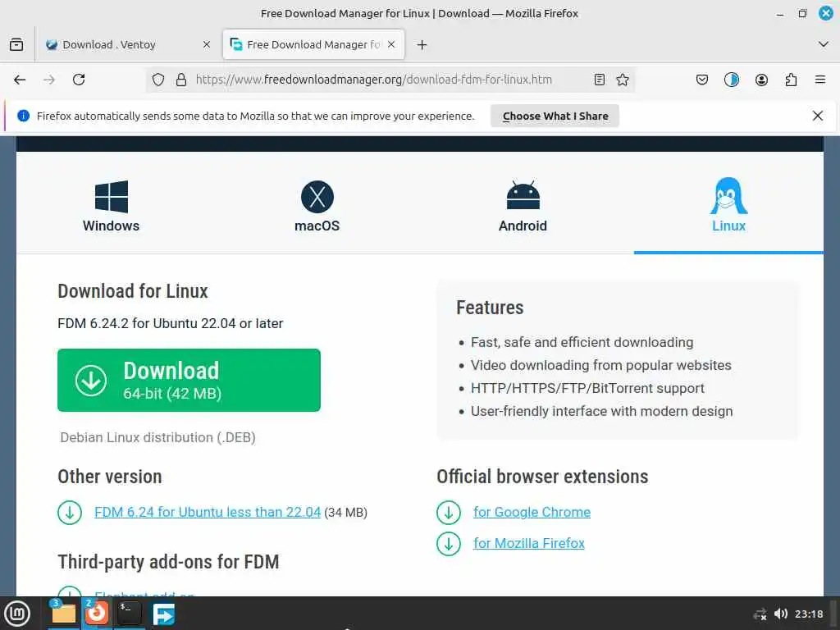Click the Official browser extensions heading

pyautogui.click(x=542, y=477)
